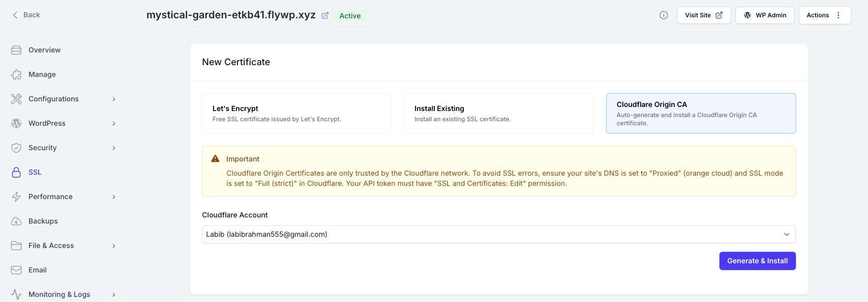868x302 pixels.
Task: Click the Visit Site button
Action: 704,15
